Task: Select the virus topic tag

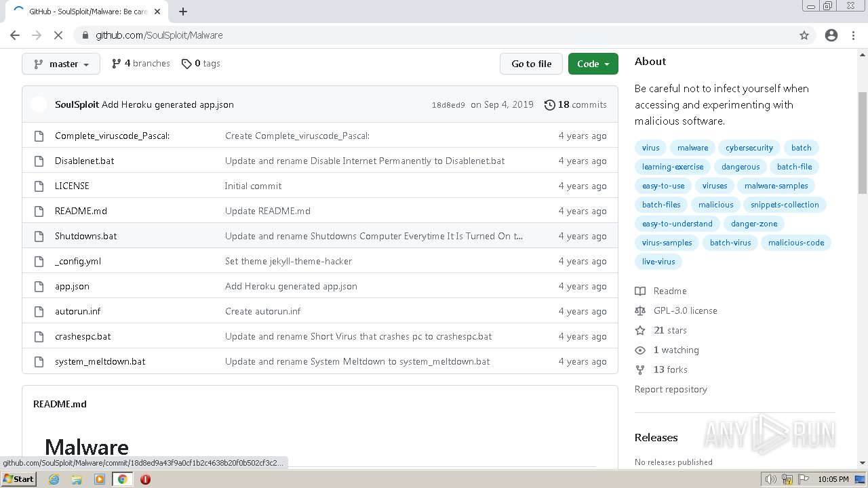Action: point(650,148)
